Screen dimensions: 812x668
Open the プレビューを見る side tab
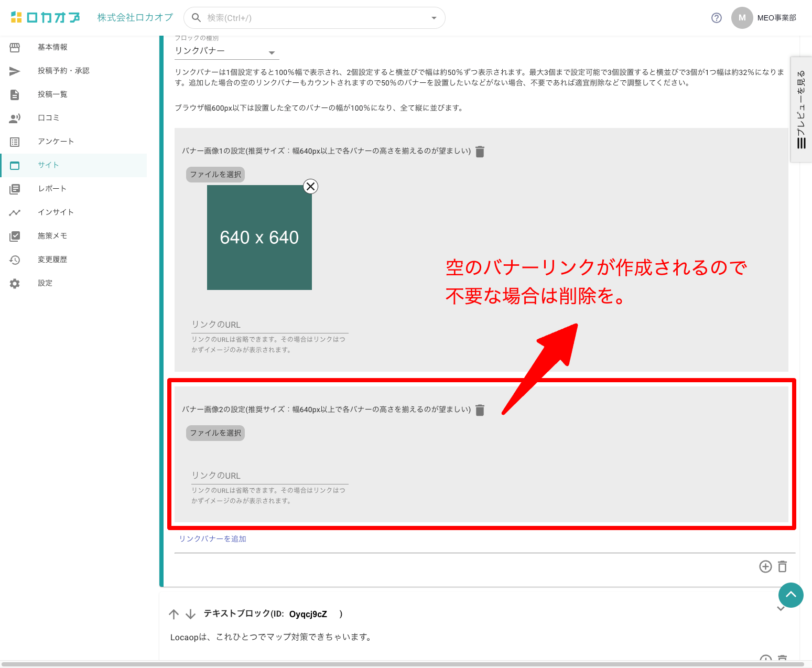tap(801, 110)
